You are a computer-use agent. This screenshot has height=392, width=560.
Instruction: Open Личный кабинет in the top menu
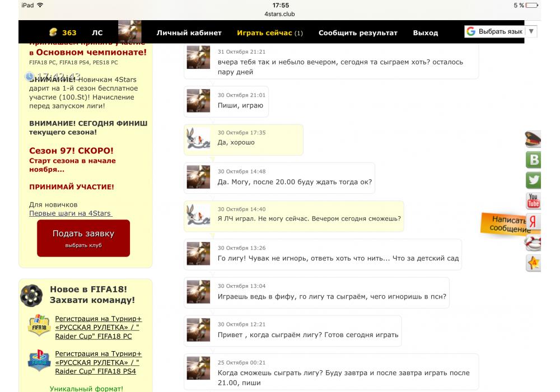[189, 33]
